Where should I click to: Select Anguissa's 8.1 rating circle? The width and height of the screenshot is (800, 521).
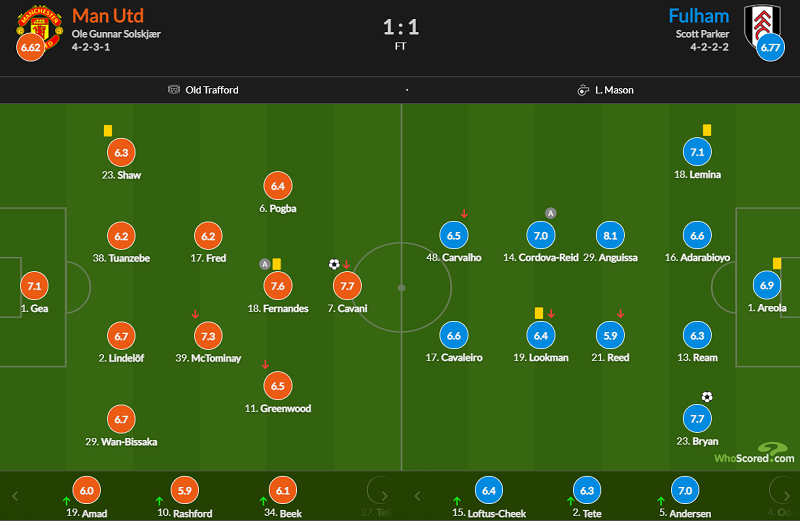tap(610, 236)
